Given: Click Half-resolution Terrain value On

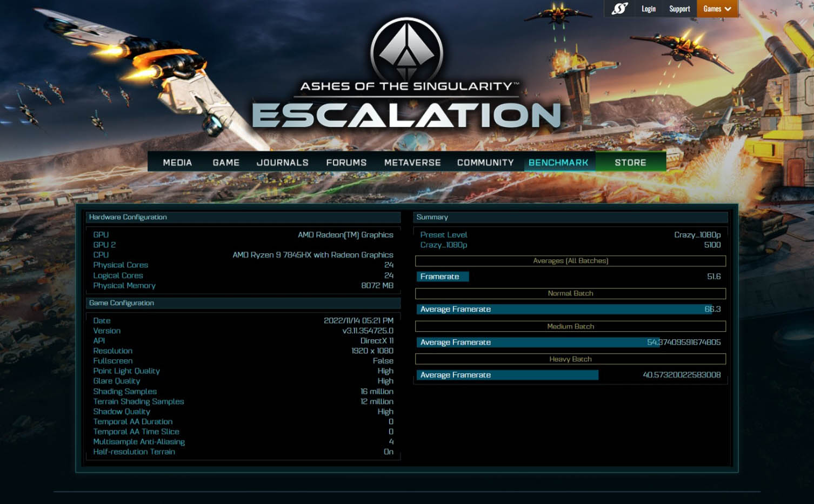Looking at the screenshot, I should click(389, 452).
